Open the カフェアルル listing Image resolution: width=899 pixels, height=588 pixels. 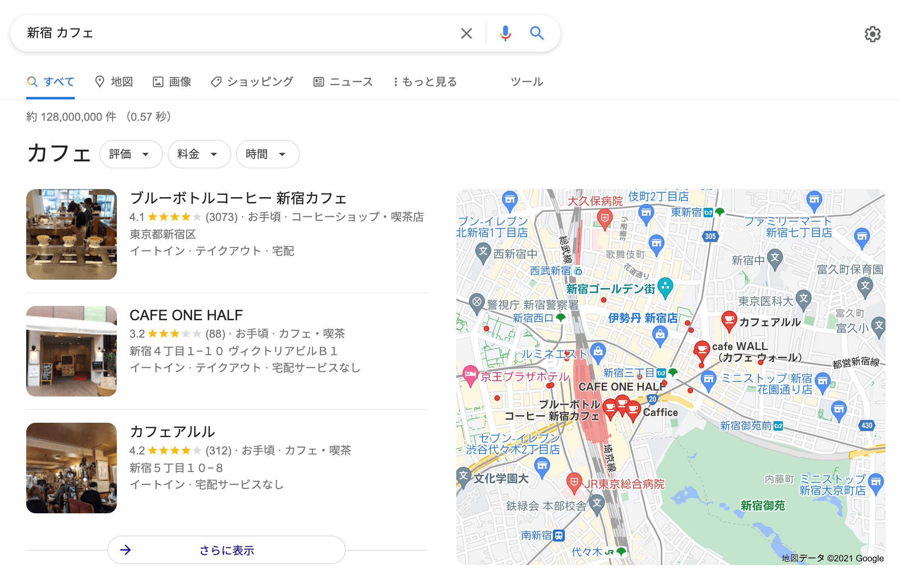pyautogui.click(x=172, y=432)
